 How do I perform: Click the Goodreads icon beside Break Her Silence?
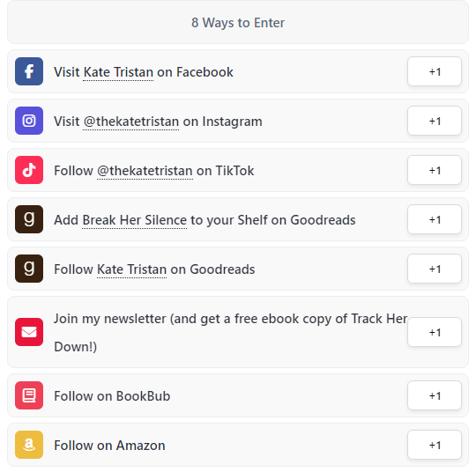(29, 219)
